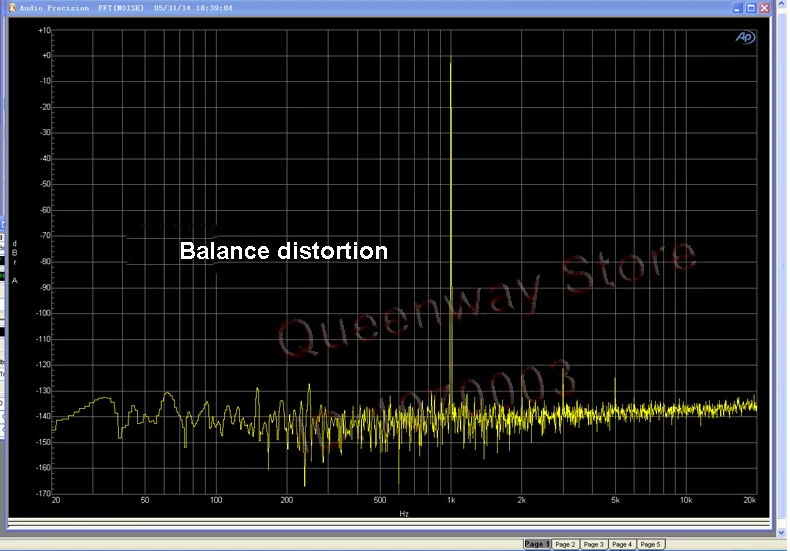Click the '500' frequency axis label
The width and height of the screenshot is (790, 551).
[x=380, y=500]
